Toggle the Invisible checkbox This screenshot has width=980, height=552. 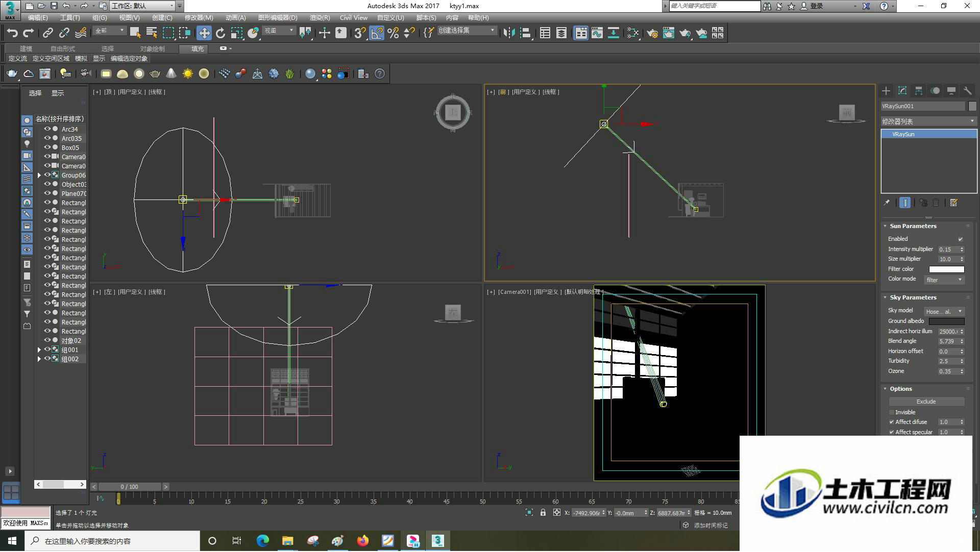point(892,413)
